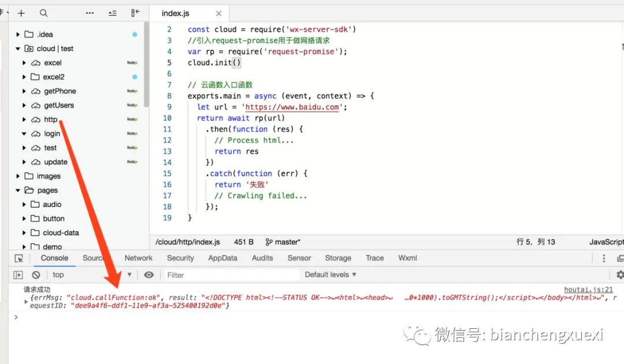Select the update cloud function row
Image resolution: width=624 pixels, height=364 pixels.
tap(76, 162)
